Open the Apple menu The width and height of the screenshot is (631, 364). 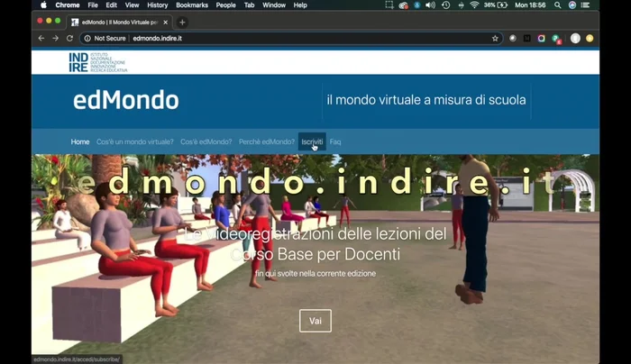(x=43, y=5)
